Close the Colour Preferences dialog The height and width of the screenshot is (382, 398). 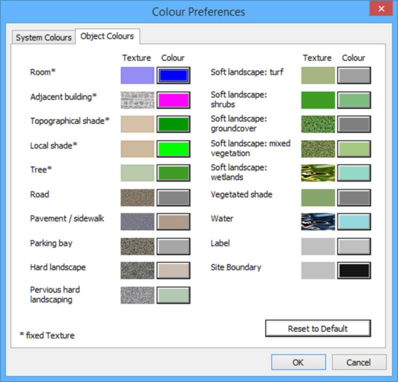(381, 9)
